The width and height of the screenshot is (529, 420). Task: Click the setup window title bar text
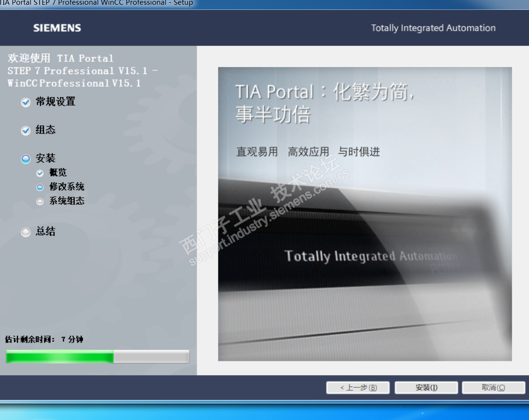click(96, 3)
